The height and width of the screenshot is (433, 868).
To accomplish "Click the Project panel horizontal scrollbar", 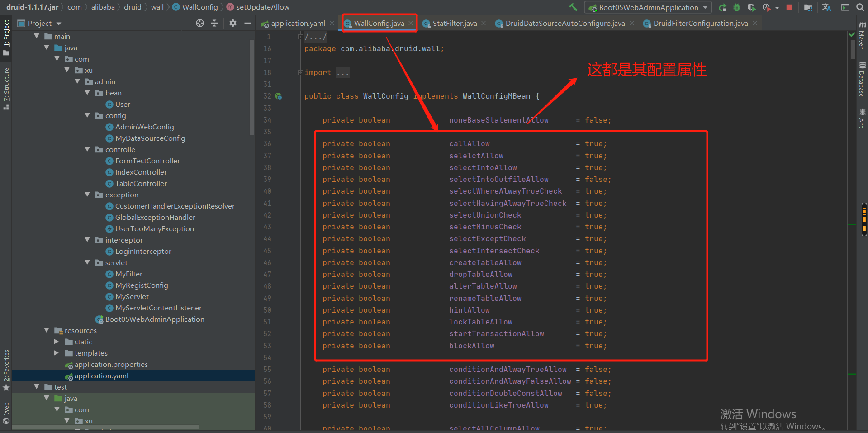I will pos(106,427).
